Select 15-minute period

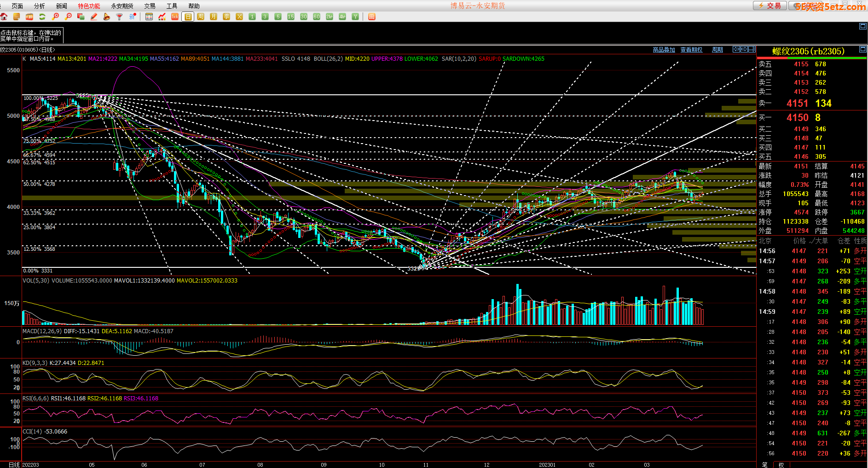pos(291,17)
